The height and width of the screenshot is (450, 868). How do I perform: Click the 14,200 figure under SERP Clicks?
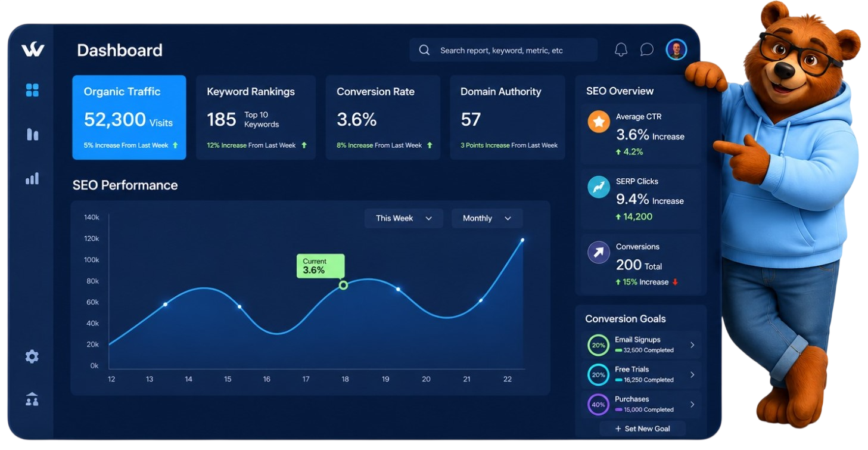point(638,217)
